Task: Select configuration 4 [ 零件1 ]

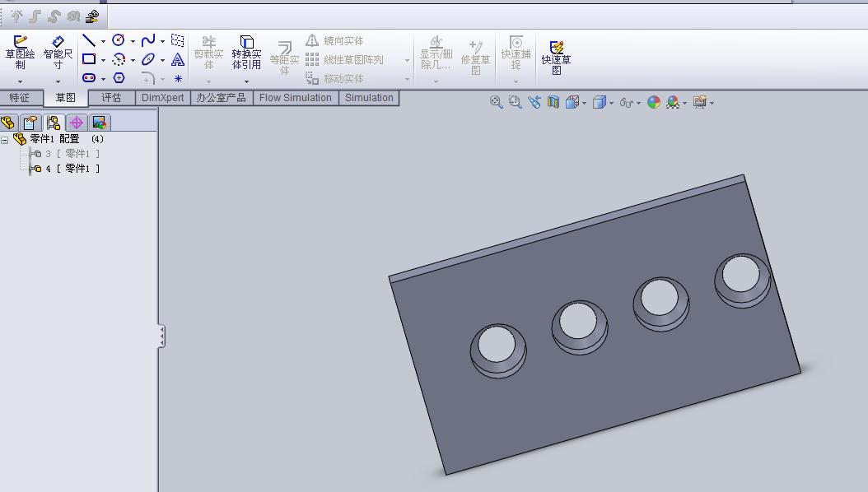Action: click(x=65, y=169)
